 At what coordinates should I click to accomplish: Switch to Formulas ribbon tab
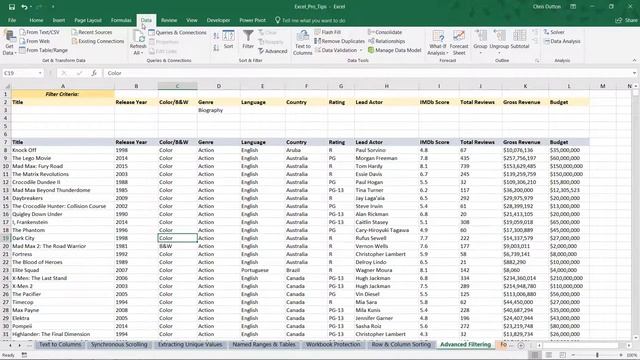[x=121, y=20]
